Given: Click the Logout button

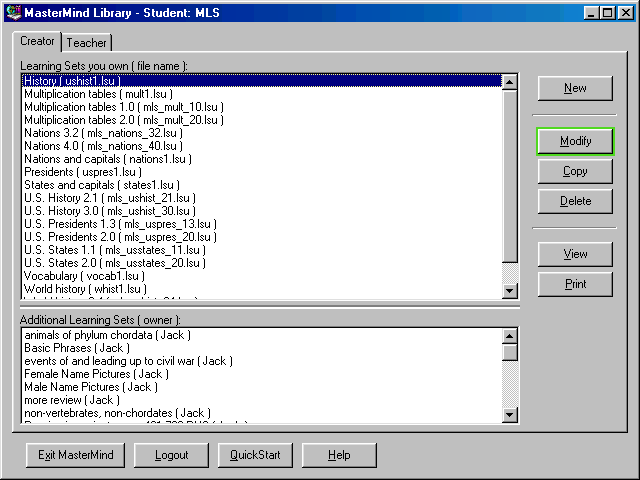Looking at the screenshot, I should 171,455.
